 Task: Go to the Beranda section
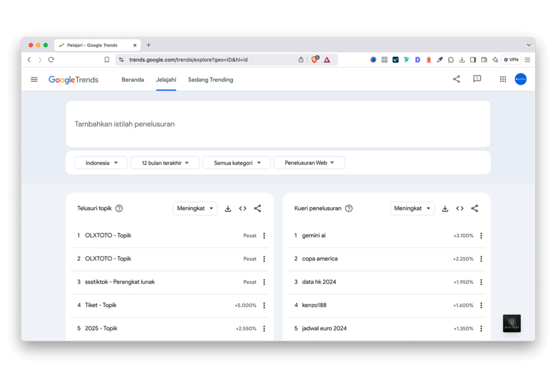click(x=133, y=79)
